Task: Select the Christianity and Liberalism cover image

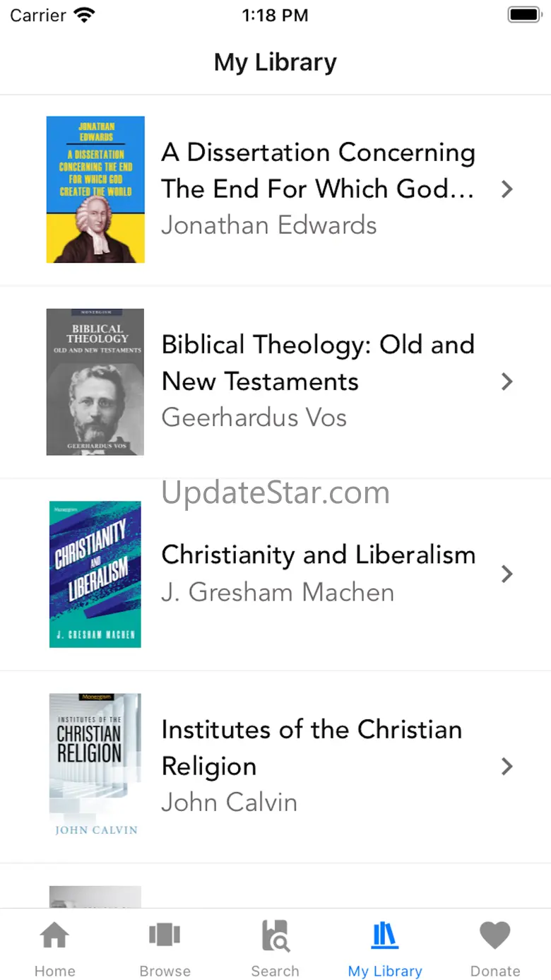Action: point(95,574)
